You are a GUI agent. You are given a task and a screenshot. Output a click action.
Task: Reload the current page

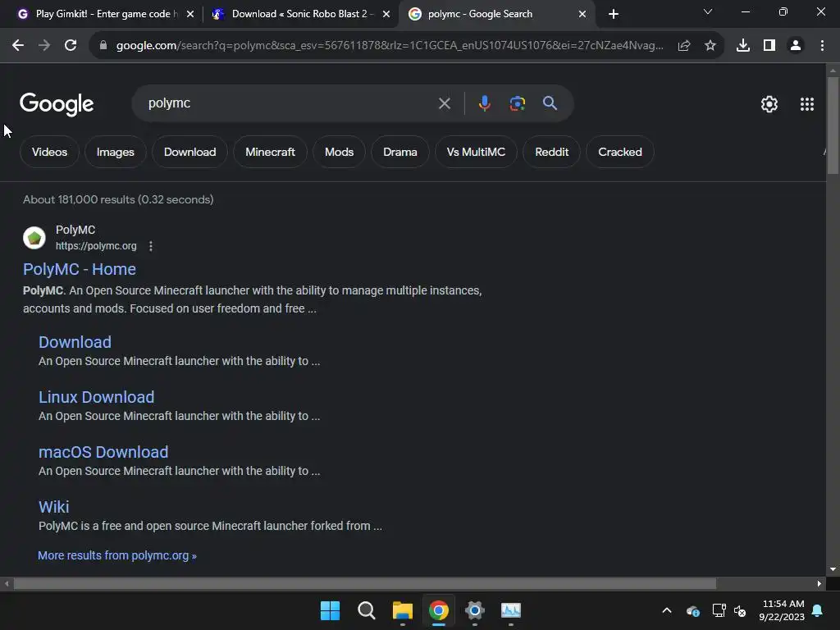pyautogui.click(x=71, y=46)
